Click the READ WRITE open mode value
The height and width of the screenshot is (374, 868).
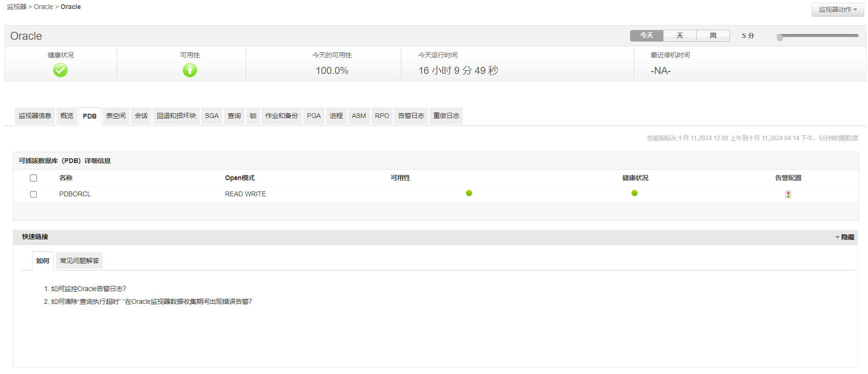click(x=245, y=194)
